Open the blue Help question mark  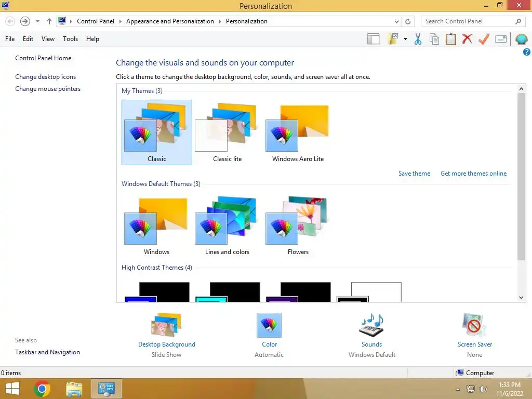tap(527, 52)
